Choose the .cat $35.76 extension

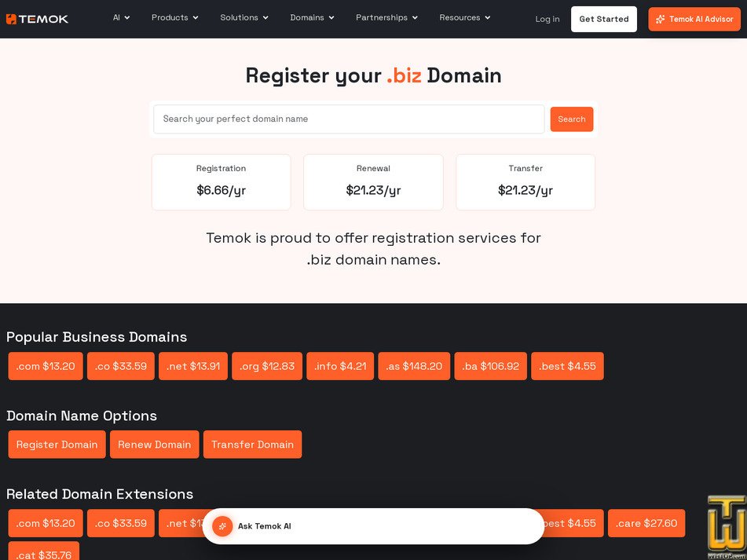[x=44, y=552]
